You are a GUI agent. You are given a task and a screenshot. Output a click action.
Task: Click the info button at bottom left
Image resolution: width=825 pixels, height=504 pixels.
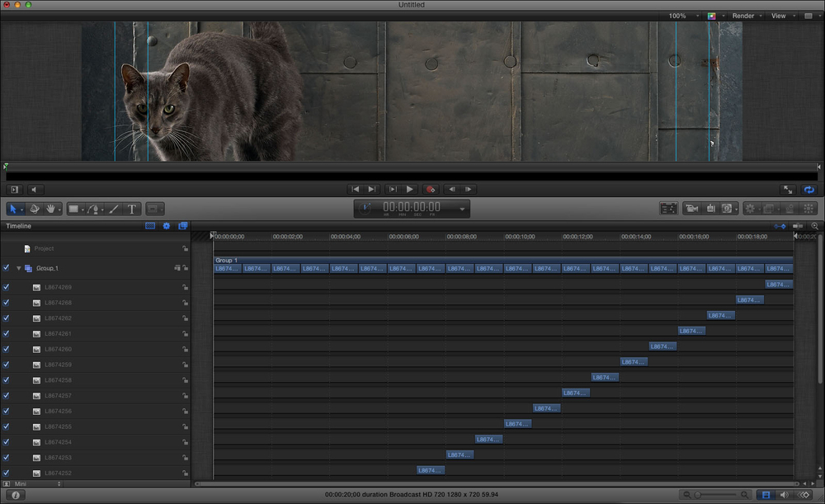(16, 495)
